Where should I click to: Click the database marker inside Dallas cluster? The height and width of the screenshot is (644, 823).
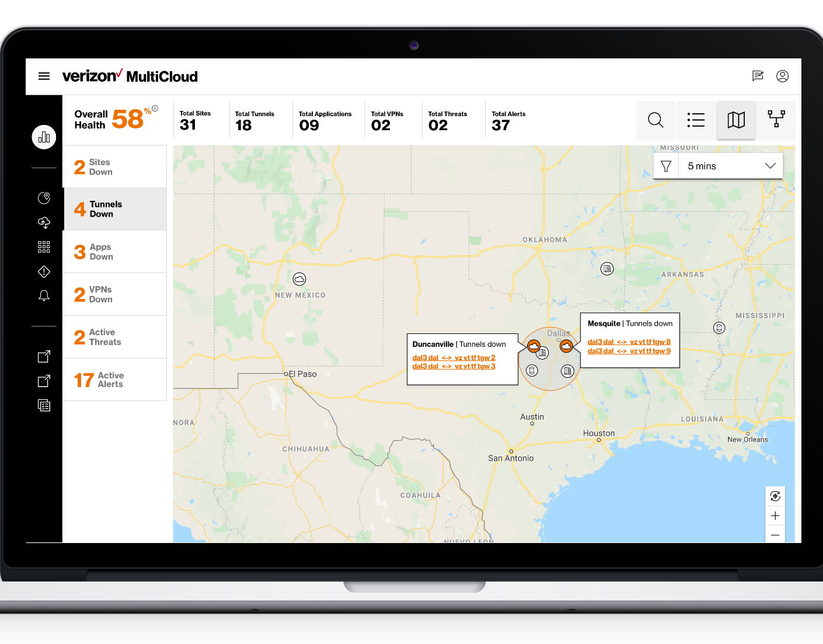pyautogui.click(x=531, y=370)
